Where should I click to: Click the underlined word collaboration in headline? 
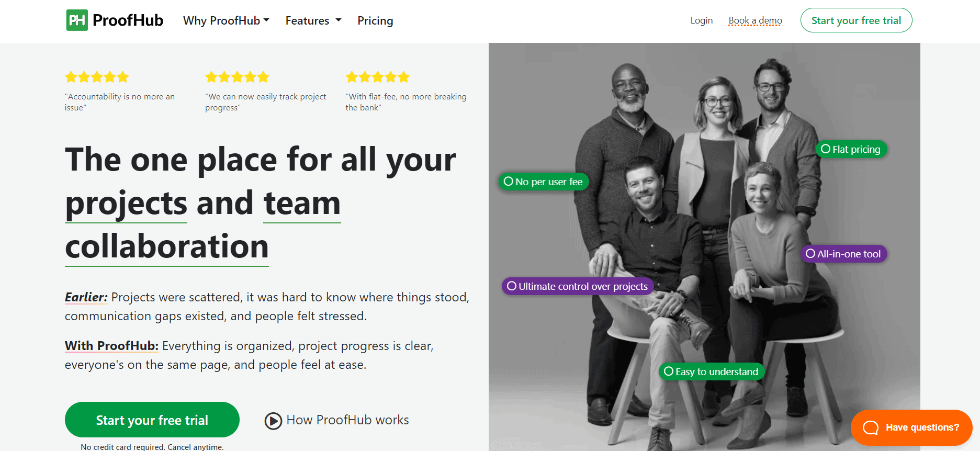pyautogui.click(x=167, y=246)
